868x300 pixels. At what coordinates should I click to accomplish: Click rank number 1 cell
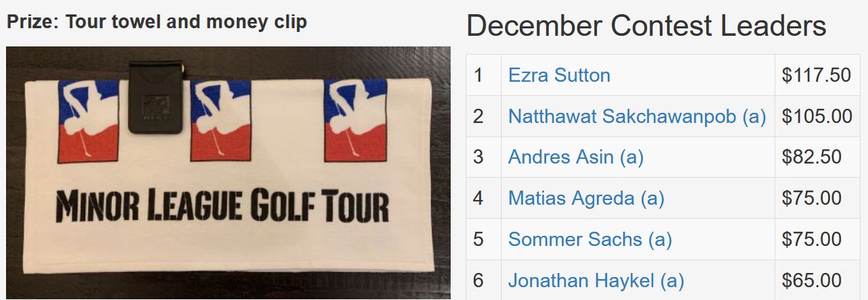tap(484, 75)
